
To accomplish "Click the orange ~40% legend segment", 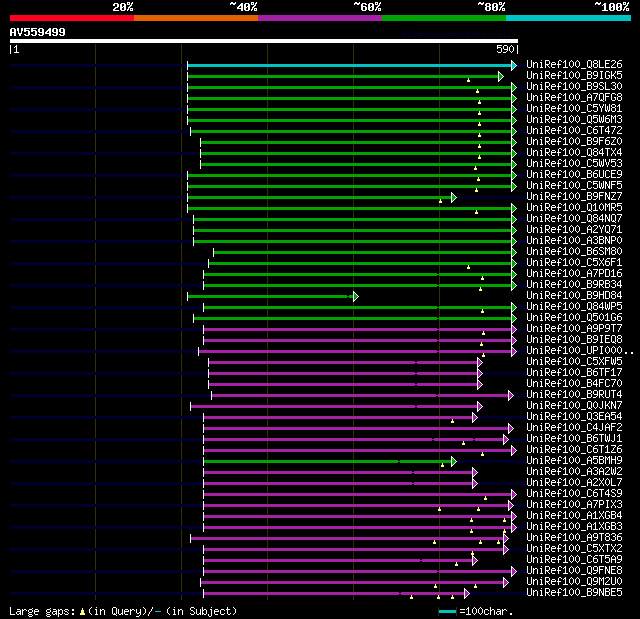I will coord(196,18).
